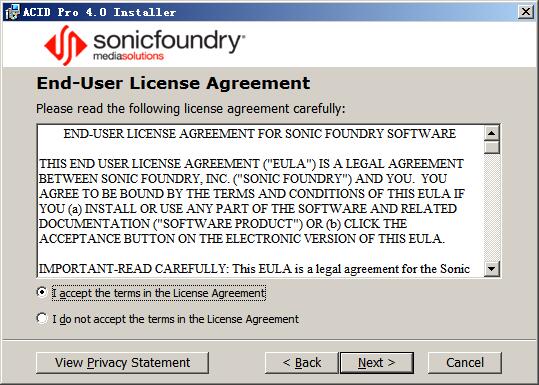Go to the previous step with Back
539x385 pixels.
pos(301,363)
